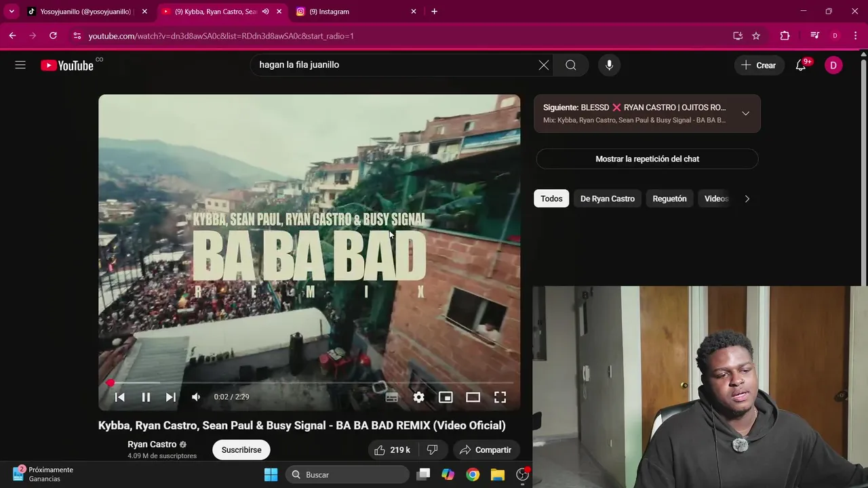Subscribe with the Suscribirse button
Screen dimensions: 868x488
(x=241, y=450)
